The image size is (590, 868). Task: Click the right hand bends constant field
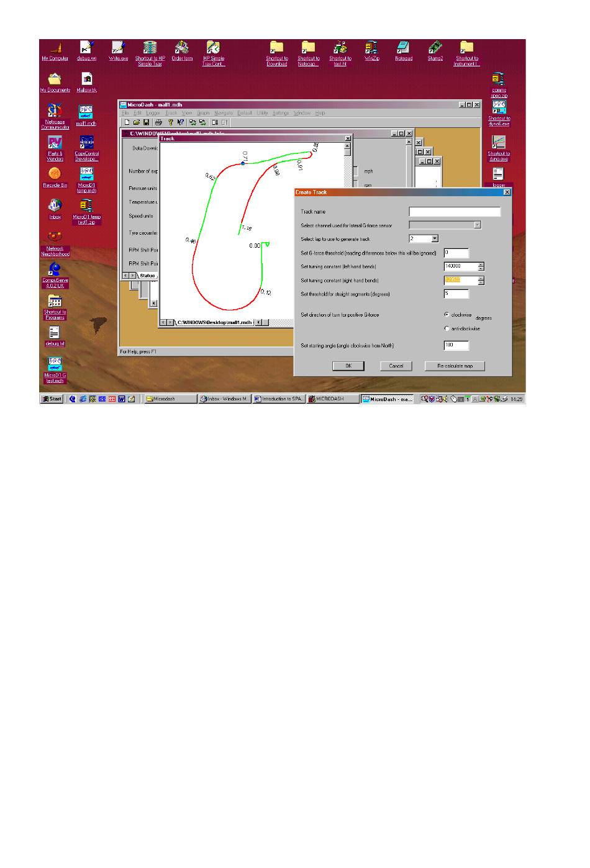click(460, 280)
